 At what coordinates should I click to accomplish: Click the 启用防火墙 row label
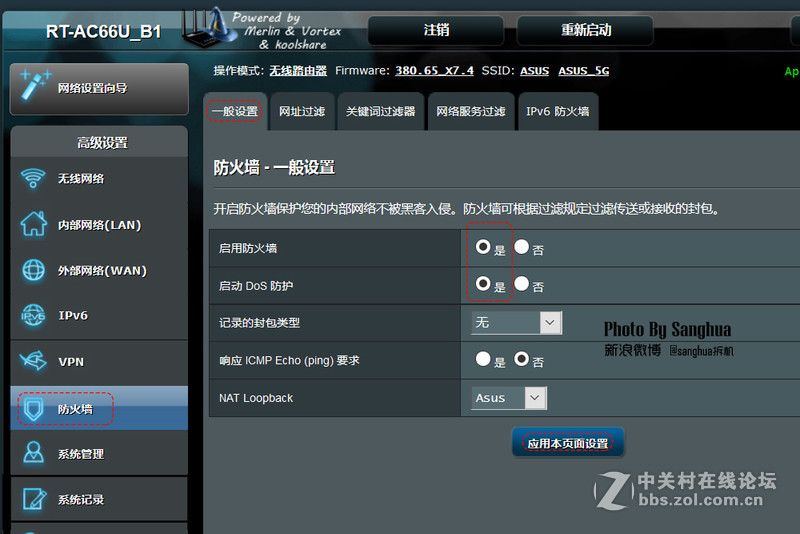click(x=248, y=248)
